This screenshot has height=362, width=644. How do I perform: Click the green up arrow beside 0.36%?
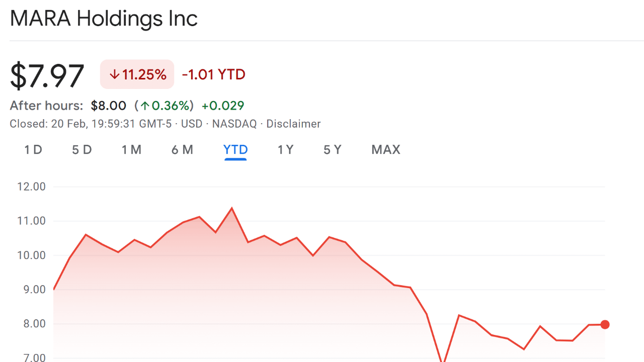click(x=145, y=106)
